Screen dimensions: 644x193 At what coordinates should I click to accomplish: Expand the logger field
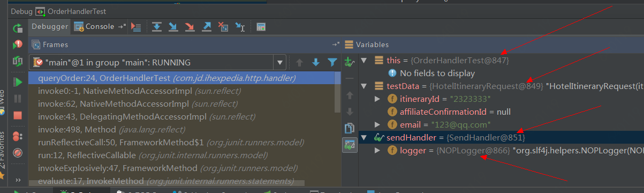(377, 151)
